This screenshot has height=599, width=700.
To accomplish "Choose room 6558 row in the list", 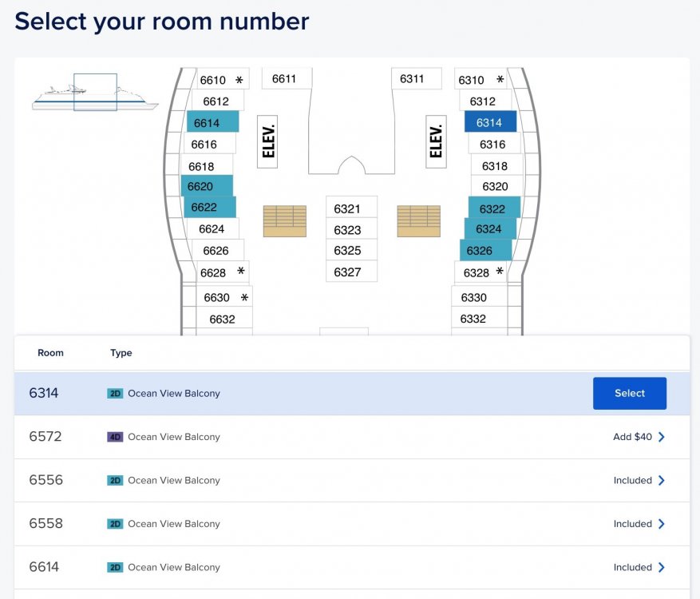I will point(352,523).
